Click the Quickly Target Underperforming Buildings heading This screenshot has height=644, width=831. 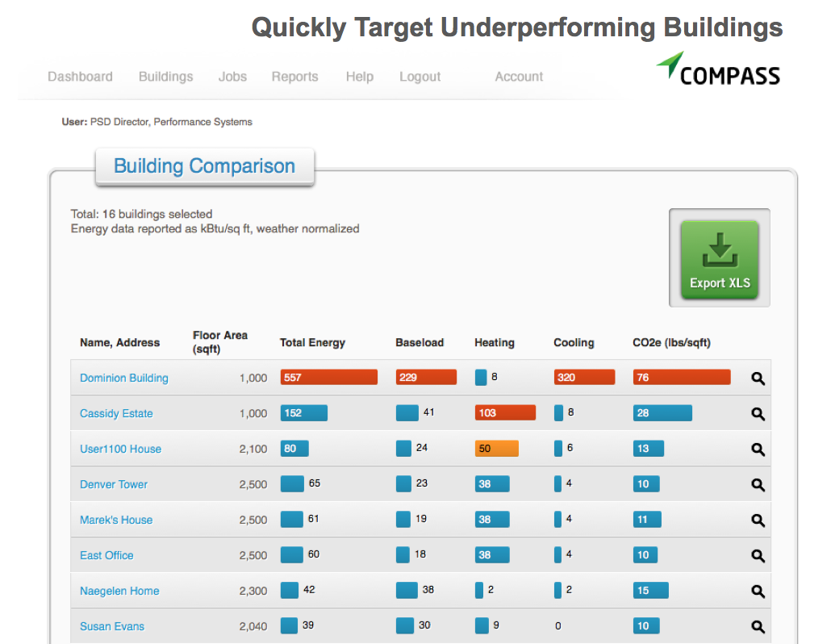[517, 27]
